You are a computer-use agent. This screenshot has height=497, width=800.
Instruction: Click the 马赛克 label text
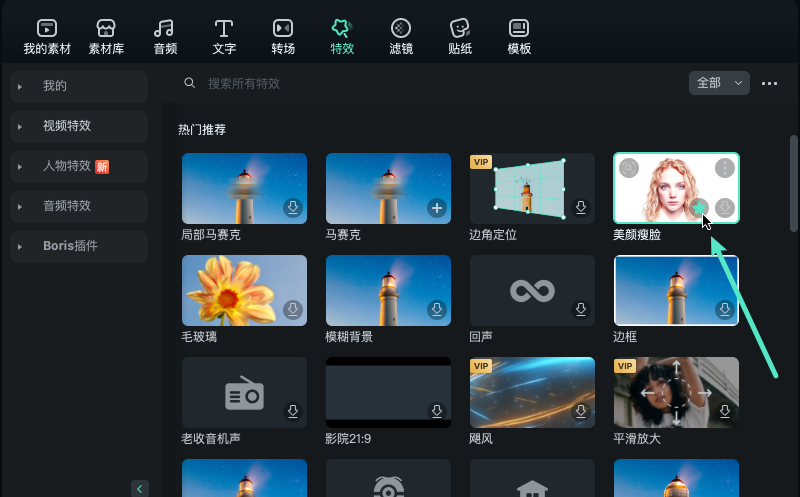coord(343,235)
